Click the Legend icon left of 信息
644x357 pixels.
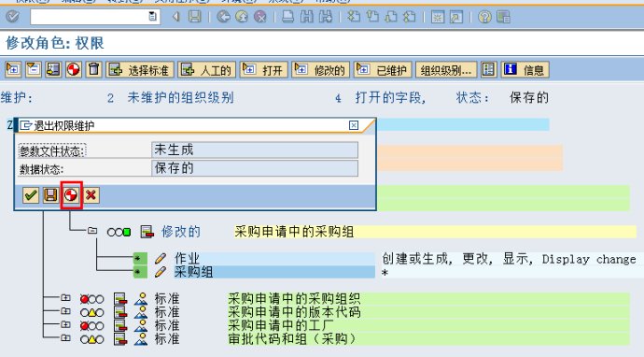coord(488,69)
